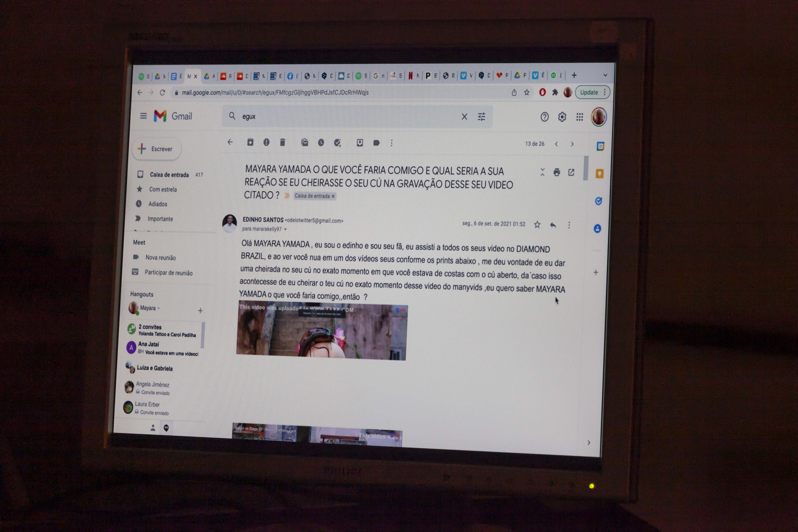Open new browser tab plus
Image resolution: width=798 pixels, height=532 pixels.
(x=574, y=75)
